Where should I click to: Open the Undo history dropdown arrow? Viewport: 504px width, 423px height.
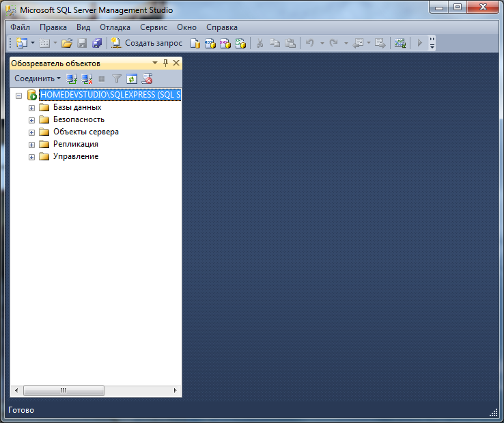pyautogui.click(x=322, y=43)
